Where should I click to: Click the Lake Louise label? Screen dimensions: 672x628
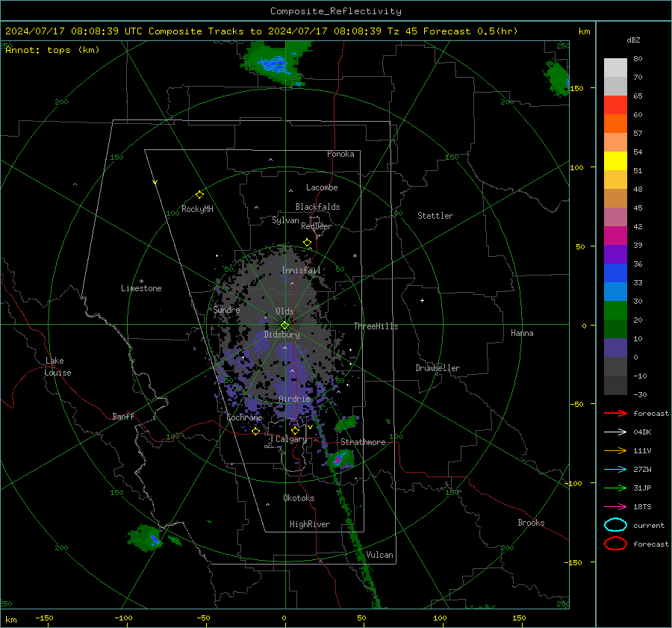click(57, 367)
